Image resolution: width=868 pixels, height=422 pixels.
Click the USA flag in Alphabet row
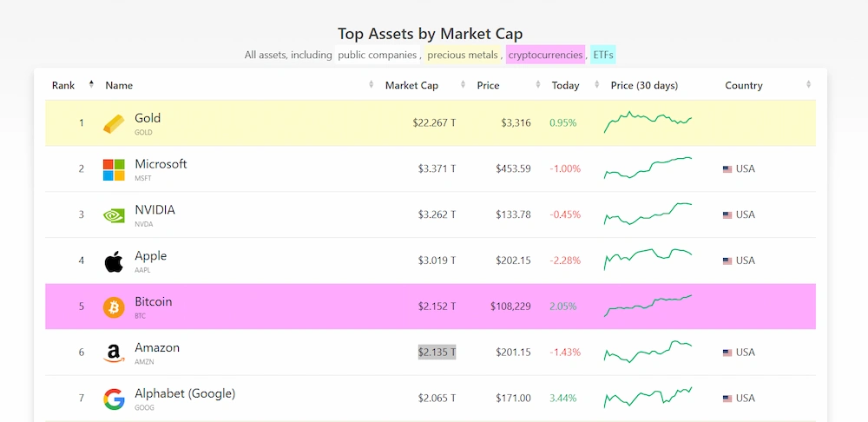[x=727, y=399]
